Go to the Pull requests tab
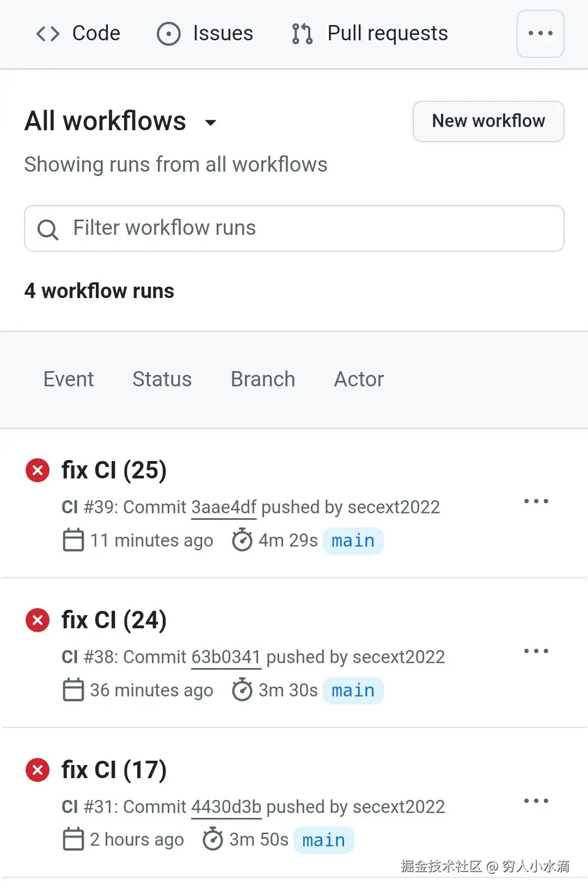588x892 pixels. (x=387, y=34)
